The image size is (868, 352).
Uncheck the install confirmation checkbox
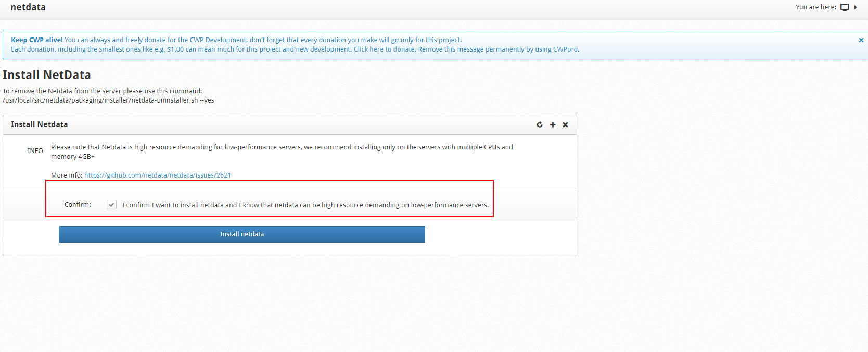(x=111, y=205)
